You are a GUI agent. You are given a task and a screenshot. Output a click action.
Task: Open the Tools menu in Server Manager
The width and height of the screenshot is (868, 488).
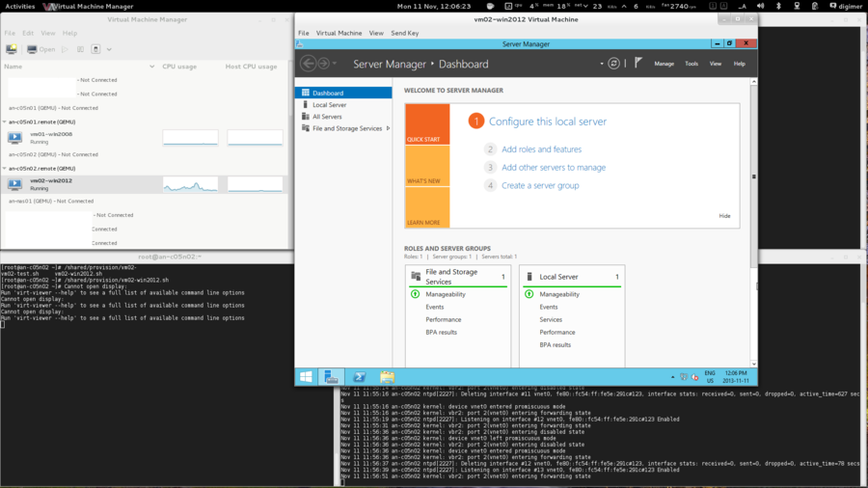coord(692,64)
